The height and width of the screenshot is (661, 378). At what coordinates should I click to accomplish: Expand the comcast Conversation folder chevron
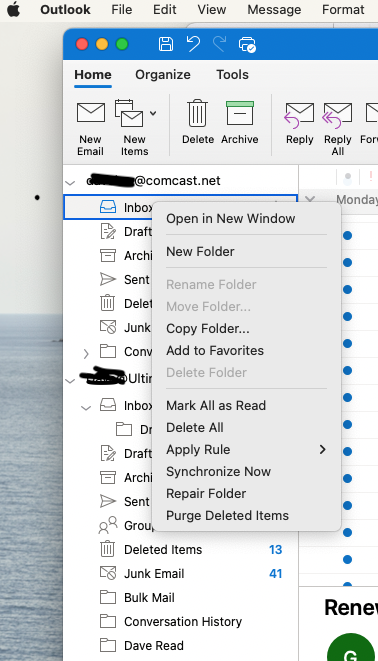tap(86, 353)
